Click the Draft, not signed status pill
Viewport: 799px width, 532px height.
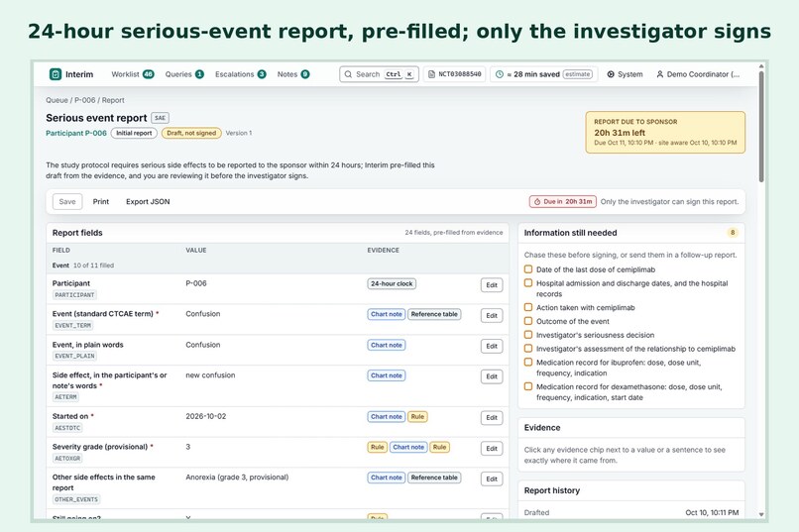coord(191,133)
